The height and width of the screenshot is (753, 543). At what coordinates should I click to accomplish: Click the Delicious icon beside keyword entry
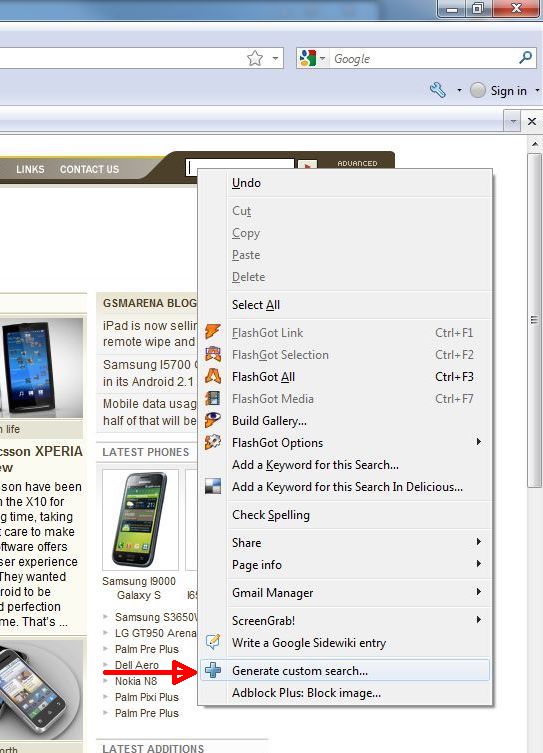click(x=213, y=486)
